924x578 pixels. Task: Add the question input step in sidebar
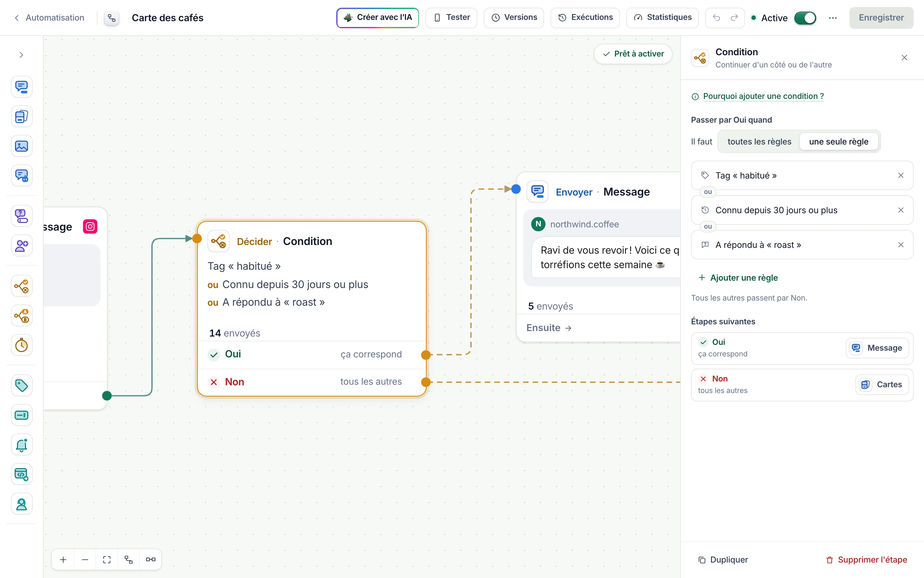point(21,216)
